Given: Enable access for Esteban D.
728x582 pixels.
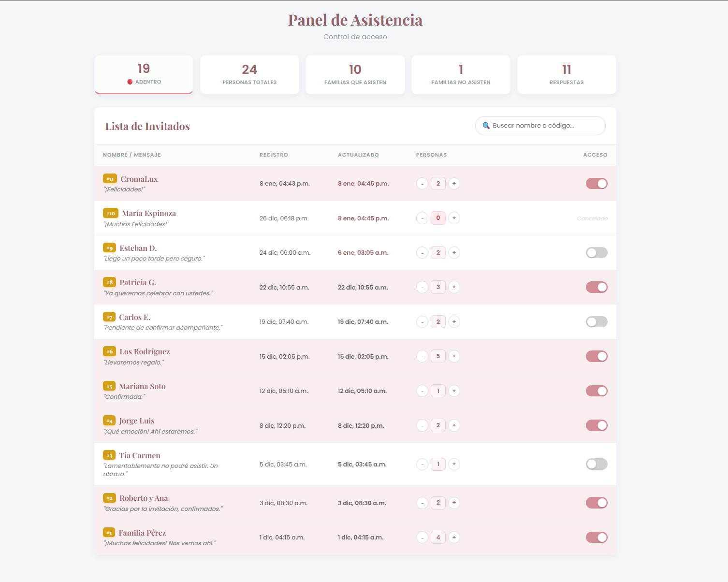Looking at the screenshot, I should pyautogui.click(x=597, y=252).
